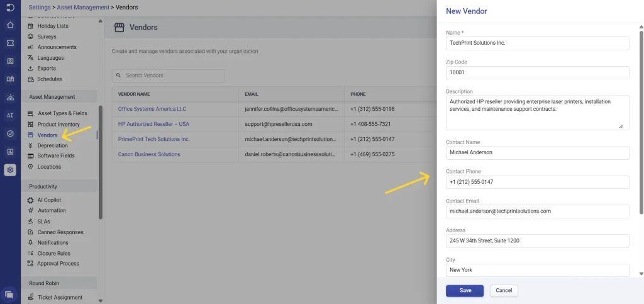The height and width of the screenshot is (304, 644).
Task: Open Vendors in Asset Management menu
Action: pos(47,135)
